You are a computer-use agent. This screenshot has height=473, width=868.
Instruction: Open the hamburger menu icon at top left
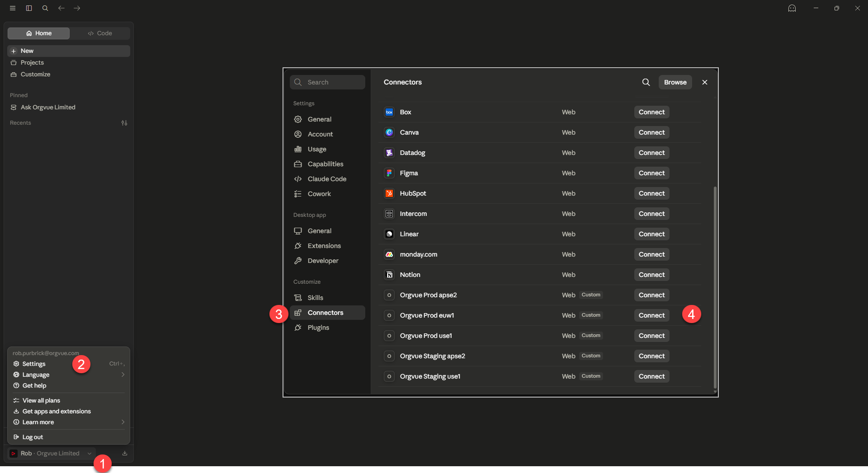13,8
